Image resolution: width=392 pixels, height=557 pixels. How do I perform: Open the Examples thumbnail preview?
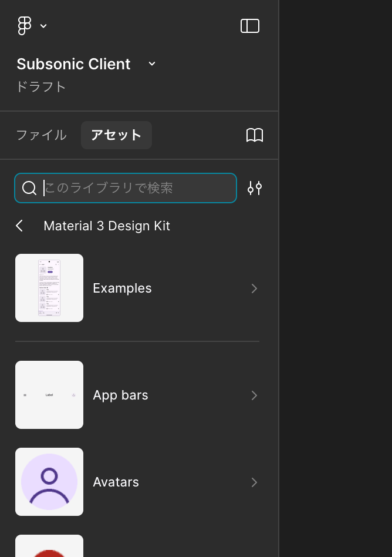(49, 288)
